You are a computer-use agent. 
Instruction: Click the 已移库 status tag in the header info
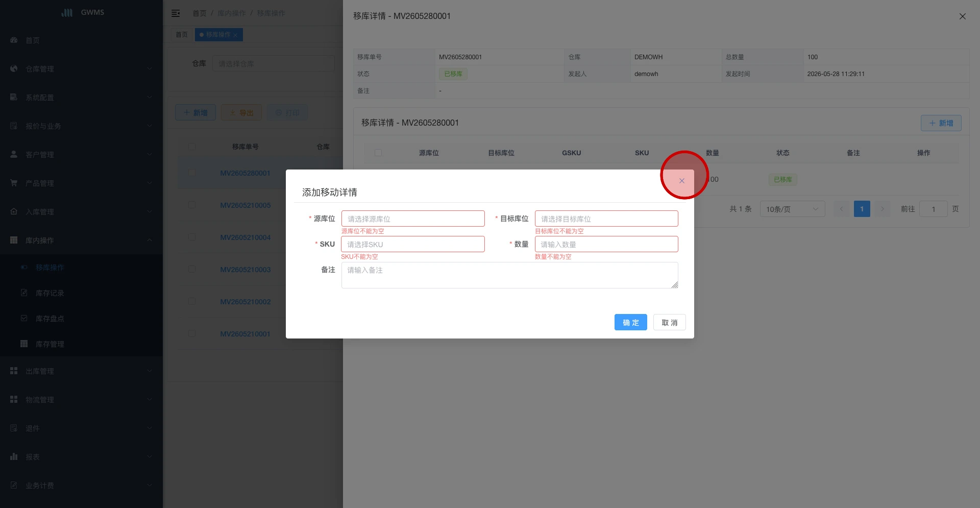pos(453,74)
